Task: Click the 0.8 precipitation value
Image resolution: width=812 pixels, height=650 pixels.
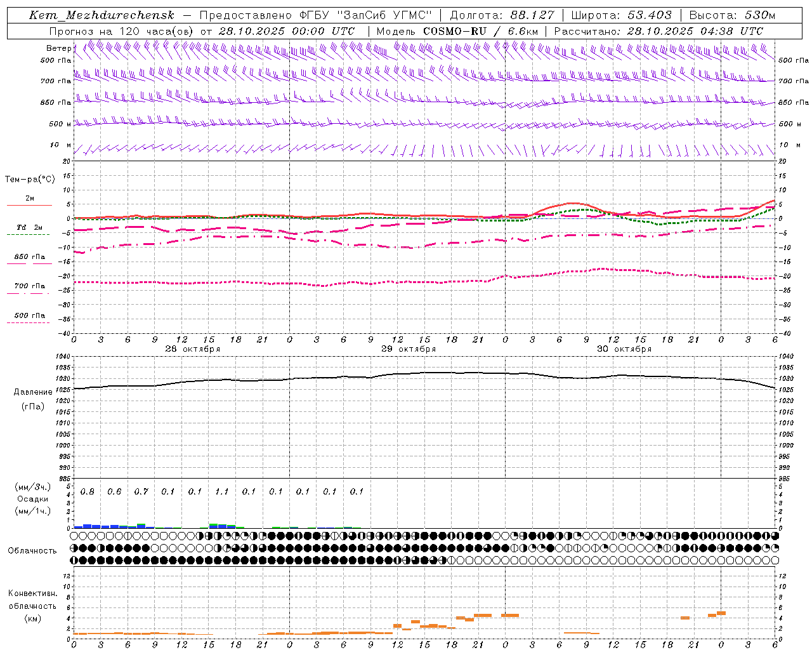Action: 88,491
